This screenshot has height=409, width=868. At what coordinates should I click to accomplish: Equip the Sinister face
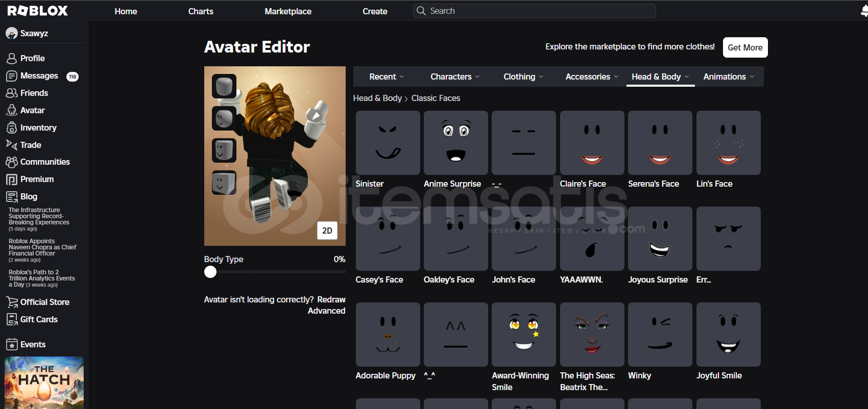[388, 143]
